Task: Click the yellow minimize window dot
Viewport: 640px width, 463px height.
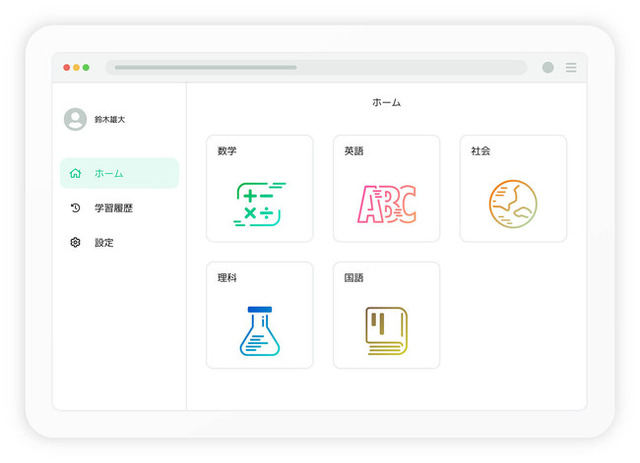Action: 76,67
